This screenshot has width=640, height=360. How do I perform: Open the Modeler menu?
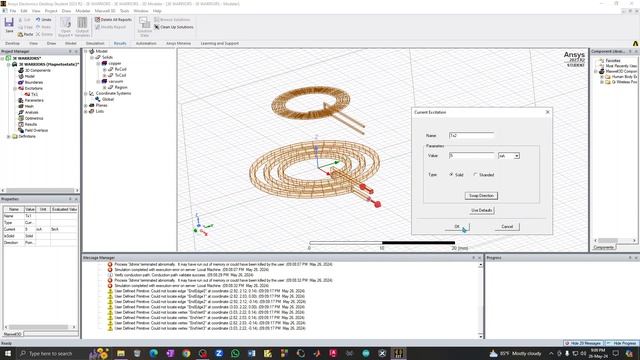pos(83,11)
